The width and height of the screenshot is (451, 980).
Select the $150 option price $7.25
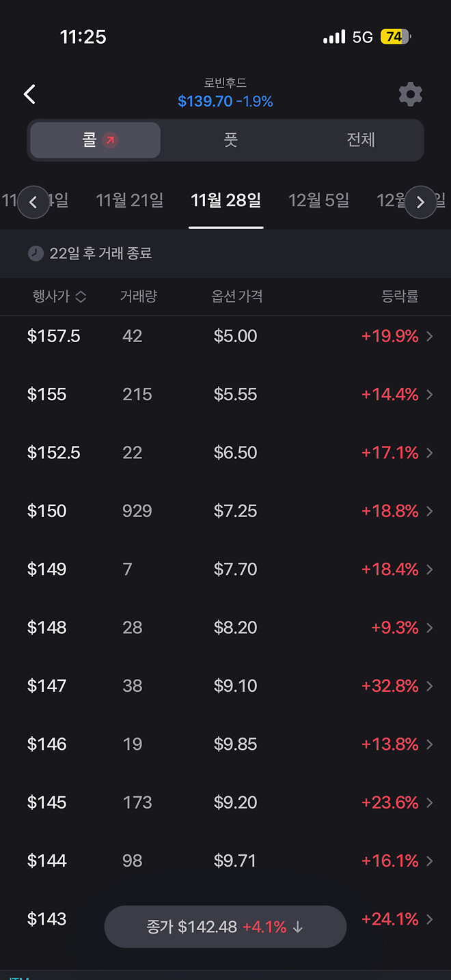click(x=235, y=511)
